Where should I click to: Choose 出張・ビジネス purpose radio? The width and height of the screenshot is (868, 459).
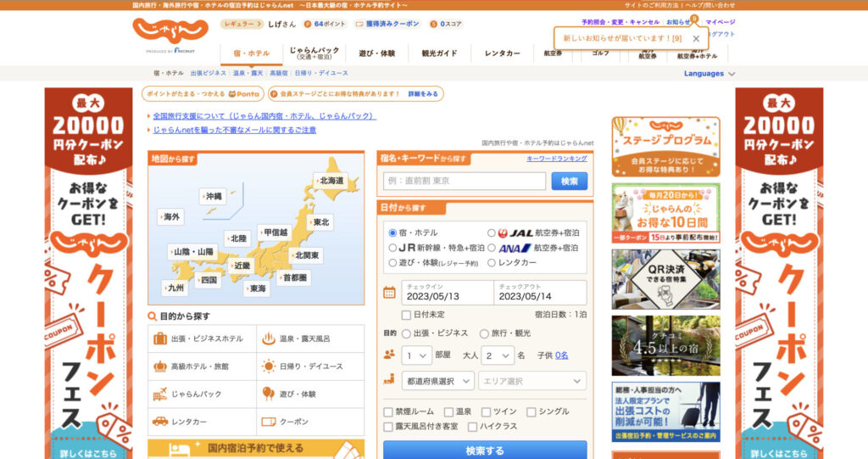(x=406, y=333)
